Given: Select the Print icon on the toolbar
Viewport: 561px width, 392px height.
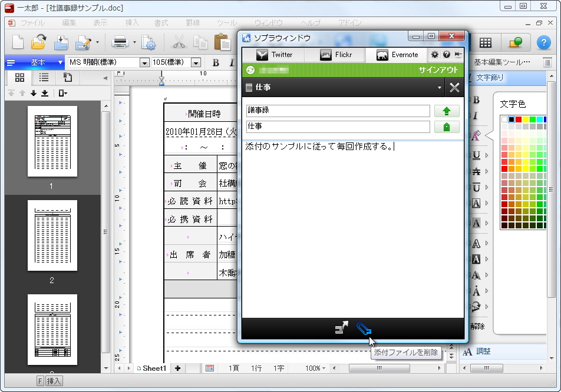Looking at the screenshot, I should pyautogui.click(x=120, y=43).
